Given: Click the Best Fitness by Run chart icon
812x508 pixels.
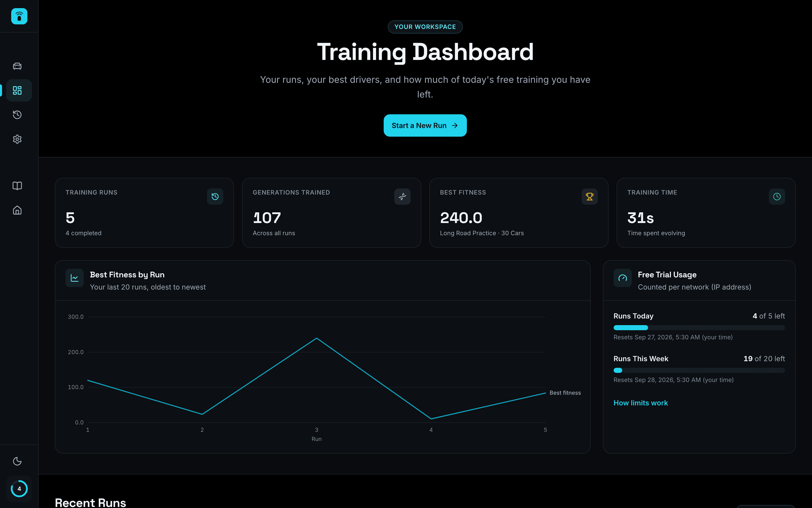Looking at the screenshot, I should click(x=75, y=278).
